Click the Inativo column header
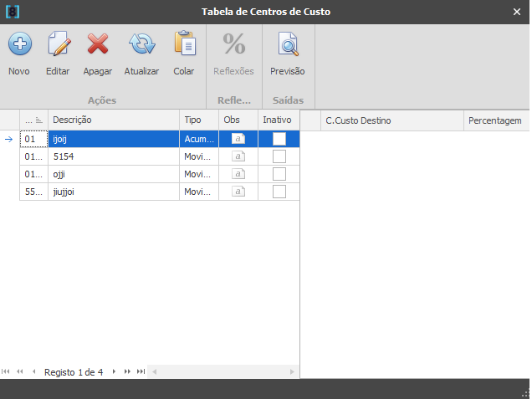This screenshot has height=399, width=532. 279,120
